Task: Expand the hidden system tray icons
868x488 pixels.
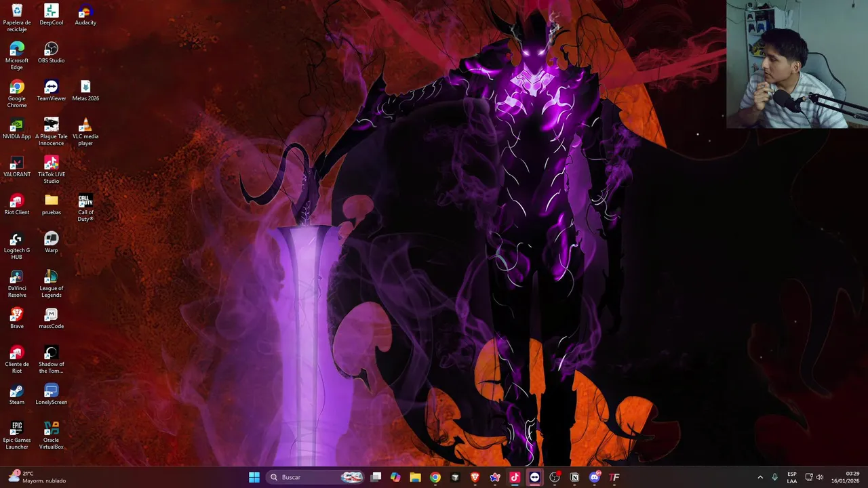Action: (x=760, y=477)
